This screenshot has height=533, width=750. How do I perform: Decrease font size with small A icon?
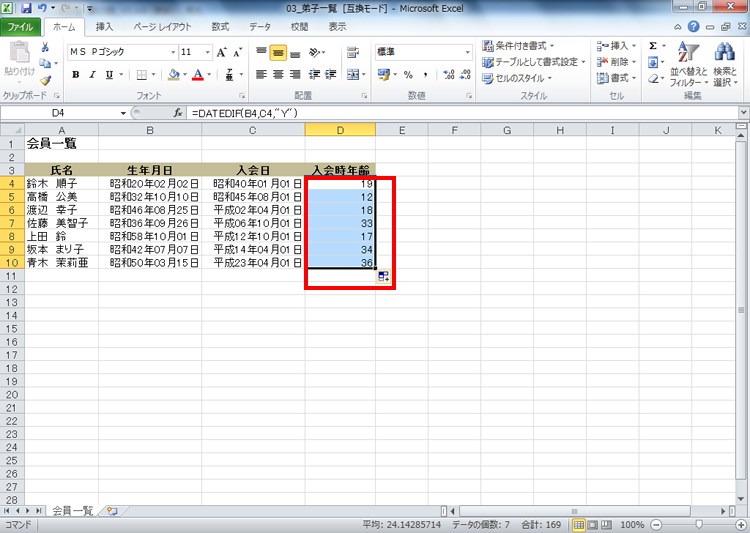pos(238,52)
